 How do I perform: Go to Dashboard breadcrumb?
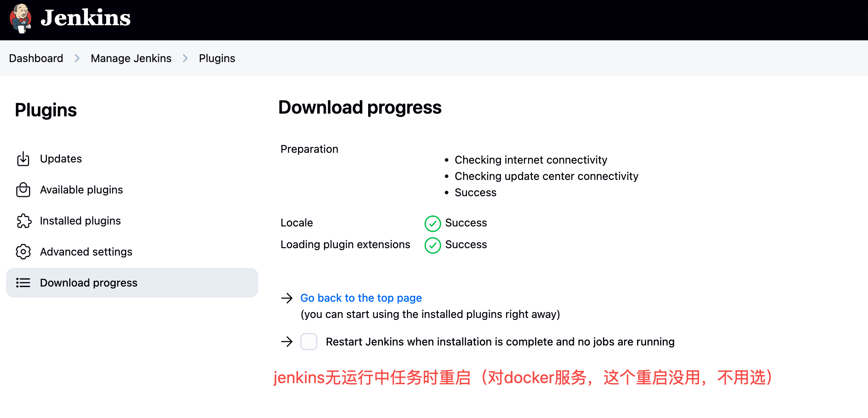point(36,58)
